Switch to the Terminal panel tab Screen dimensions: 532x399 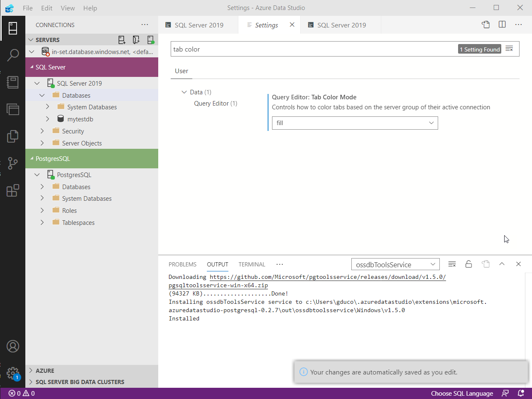point(252,264)
